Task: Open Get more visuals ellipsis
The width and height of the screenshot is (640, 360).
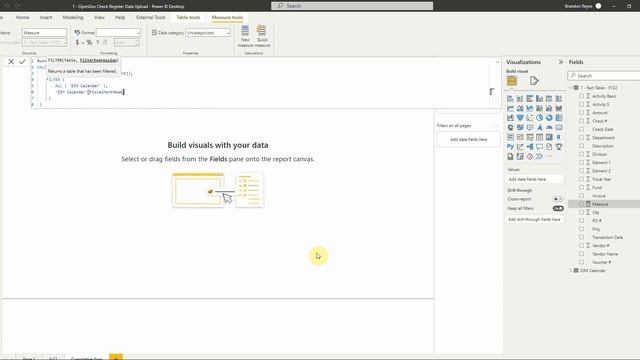Action: pos(549,156)
